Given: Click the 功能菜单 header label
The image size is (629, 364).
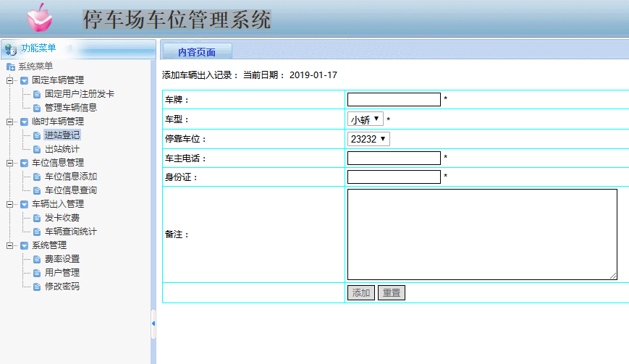Looking at the screenshot, I should 38,48.
